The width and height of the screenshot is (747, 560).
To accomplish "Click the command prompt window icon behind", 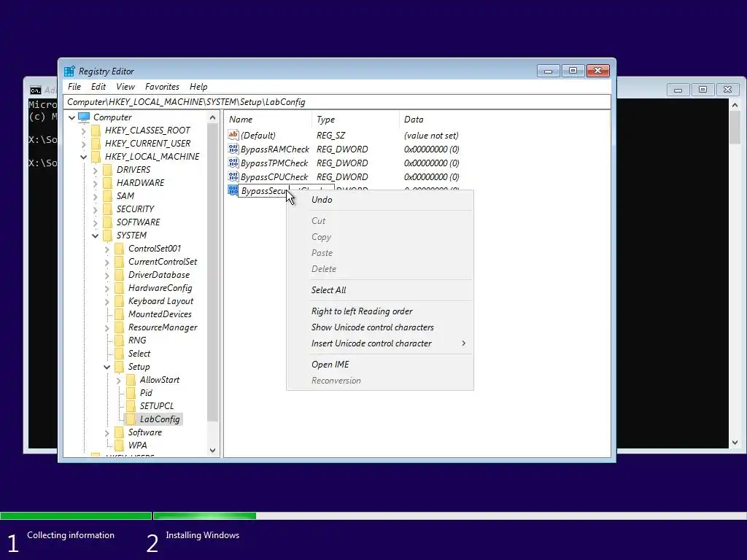I will click(35, 90).
